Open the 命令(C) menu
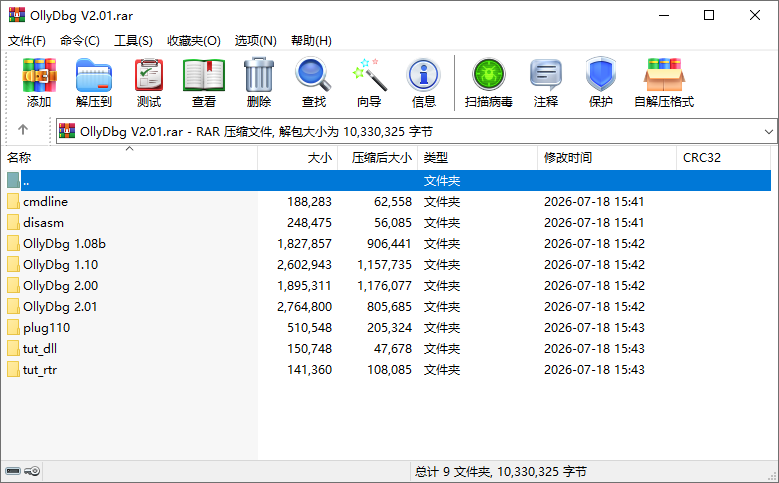779x483 pixels. click(79, 41)
